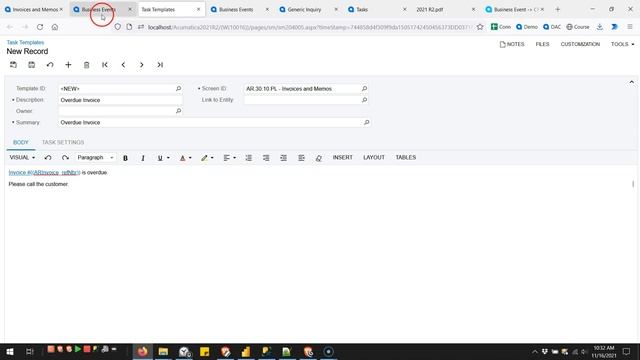Open the text alignment dropdown
The image size is (640, 360).
(229, 158)
